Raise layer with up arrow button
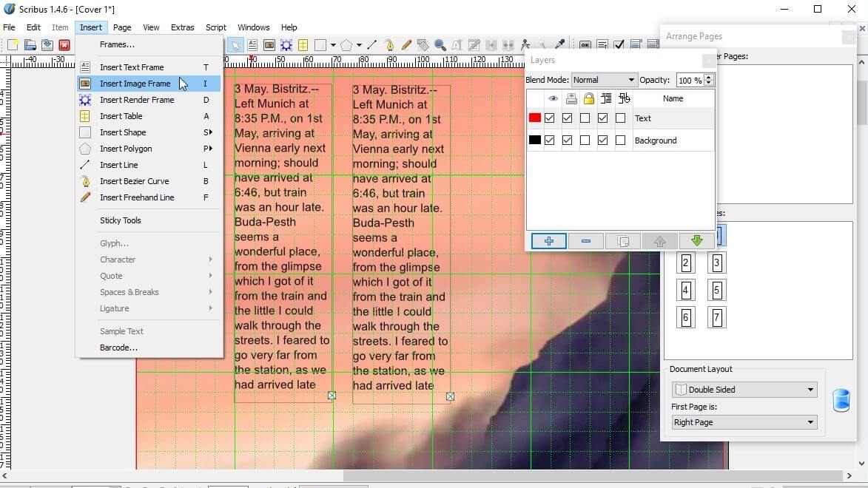This screenshot has width=868, height=488. pos(660,241)
